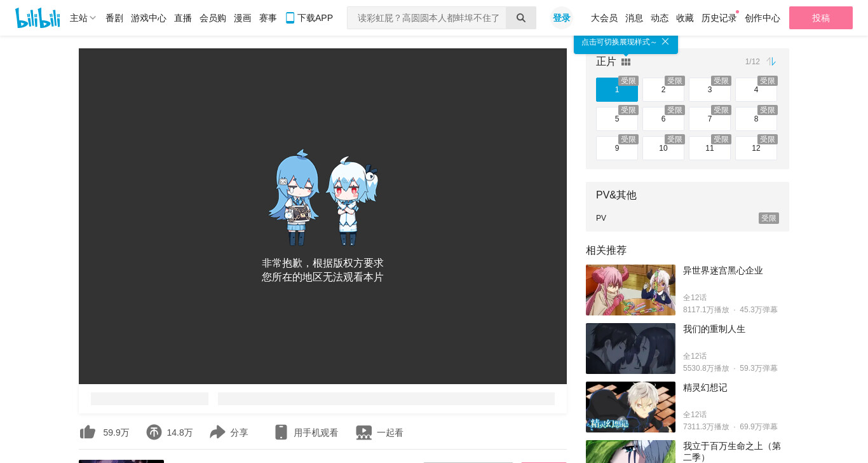
Task: Open 收藏 favorites link
Action: click(685, 18)
